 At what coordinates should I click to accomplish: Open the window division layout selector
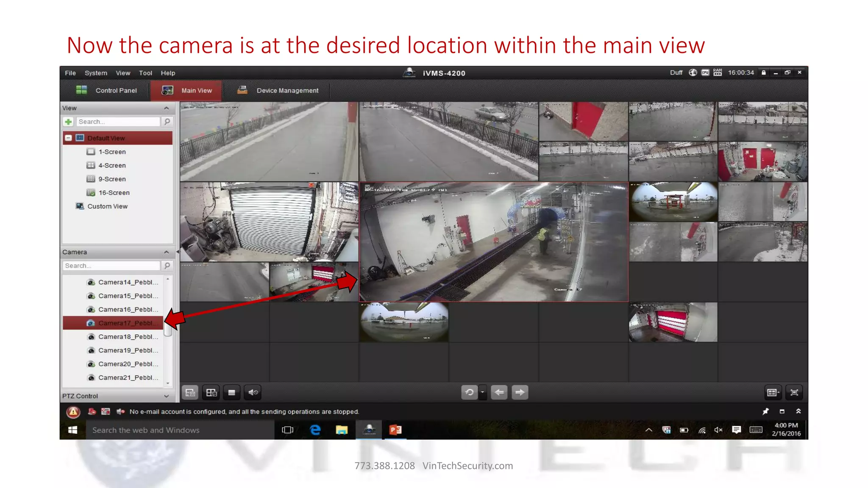tap(773, 393)
